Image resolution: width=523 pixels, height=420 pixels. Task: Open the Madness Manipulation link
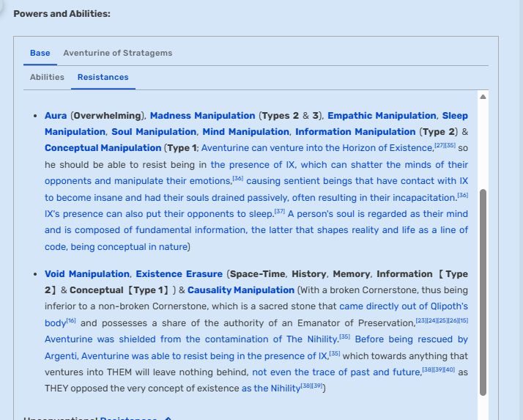pyautogui.click(x=202, y=116)
